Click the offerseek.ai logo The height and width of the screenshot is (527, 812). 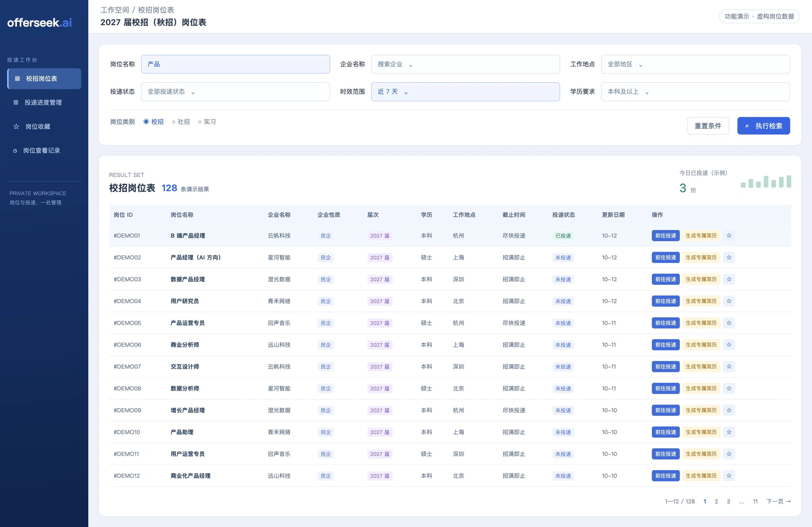coord(40,23)
